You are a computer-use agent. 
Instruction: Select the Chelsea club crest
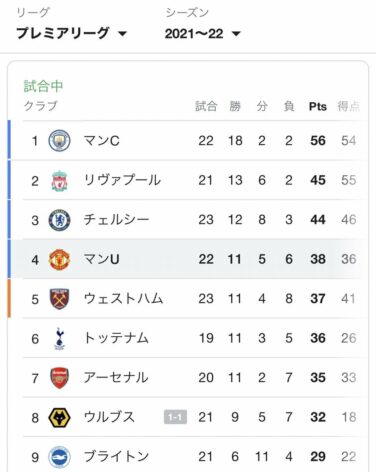[59, 220]
